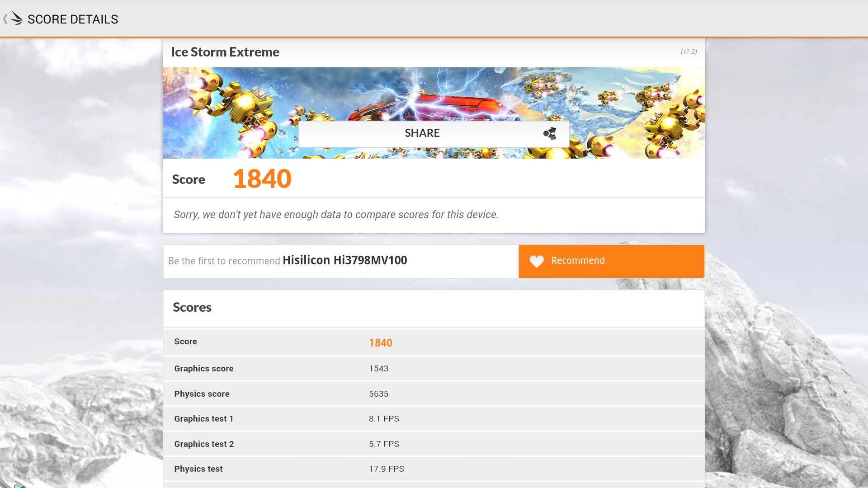Tap the 3DMark logo icon

[x=17, y=18]
